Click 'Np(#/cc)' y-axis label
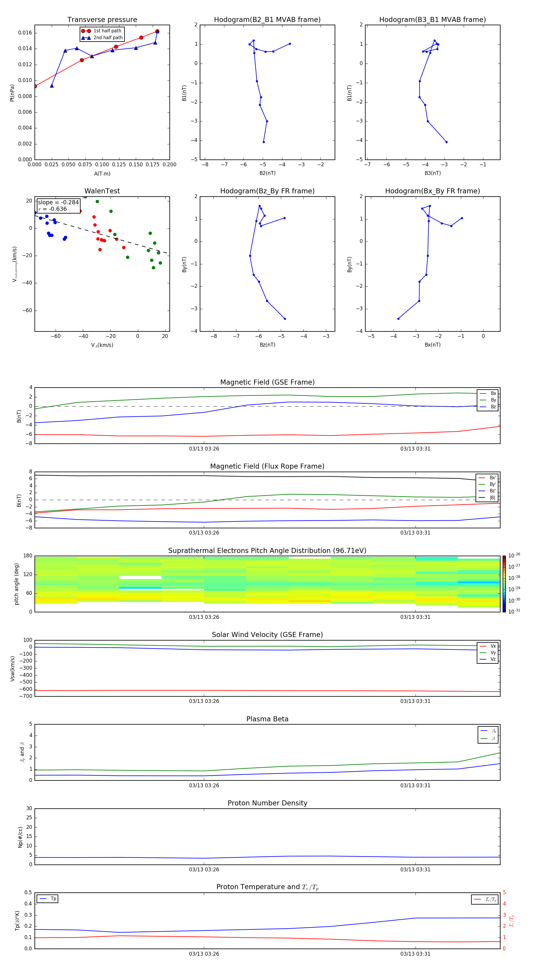 [x=20, y=837]
